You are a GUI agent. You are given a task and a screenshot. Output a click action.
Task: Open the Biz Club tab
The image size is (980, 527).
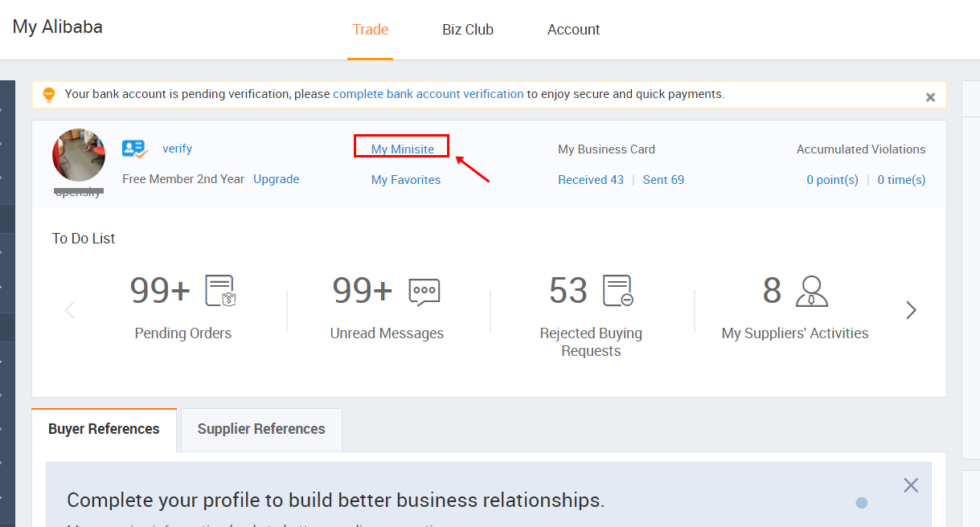468,30
